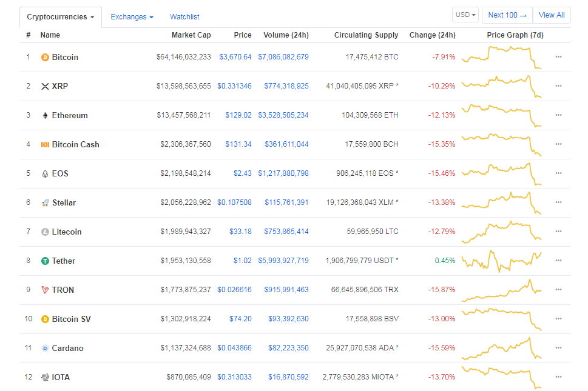The image size is (588, 391).
Task: Click the Ethereum logo icon
Action: 45,115
